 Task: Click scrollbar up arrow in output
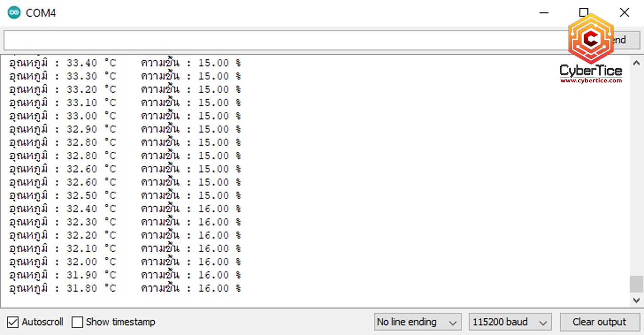coord(636,63)
